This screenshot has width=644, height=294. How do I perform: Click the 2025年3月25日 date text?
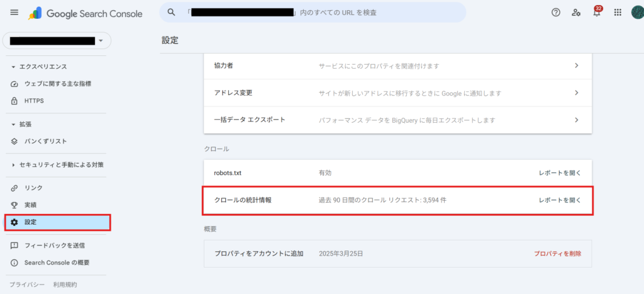[341, 254]
